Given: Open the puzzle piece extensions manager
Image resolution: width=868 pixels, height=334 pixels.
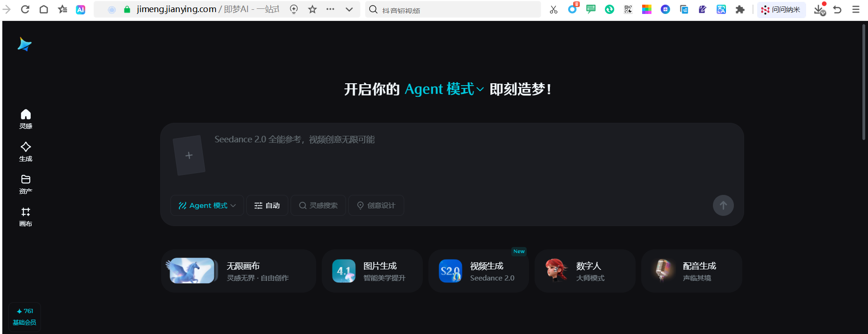Looking at the screenshot, I should pos(740,9).
